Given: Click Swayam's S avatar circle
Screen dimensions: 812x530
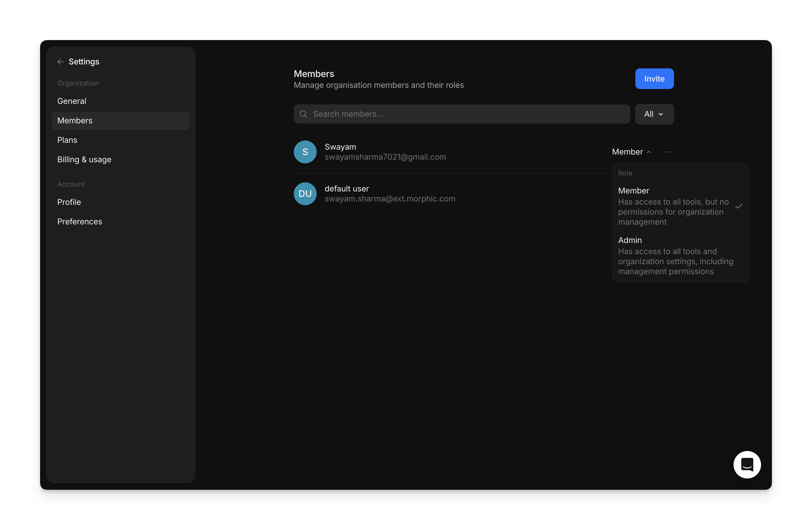Looking at the screenshot, I should pyautogui.click(x=305, y=152).
